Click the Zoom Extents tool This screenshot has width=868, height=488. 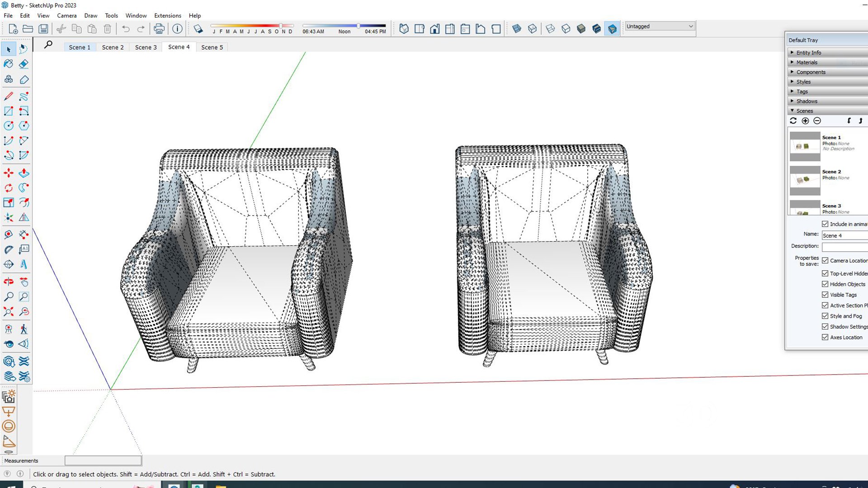(x=9, y=312)
